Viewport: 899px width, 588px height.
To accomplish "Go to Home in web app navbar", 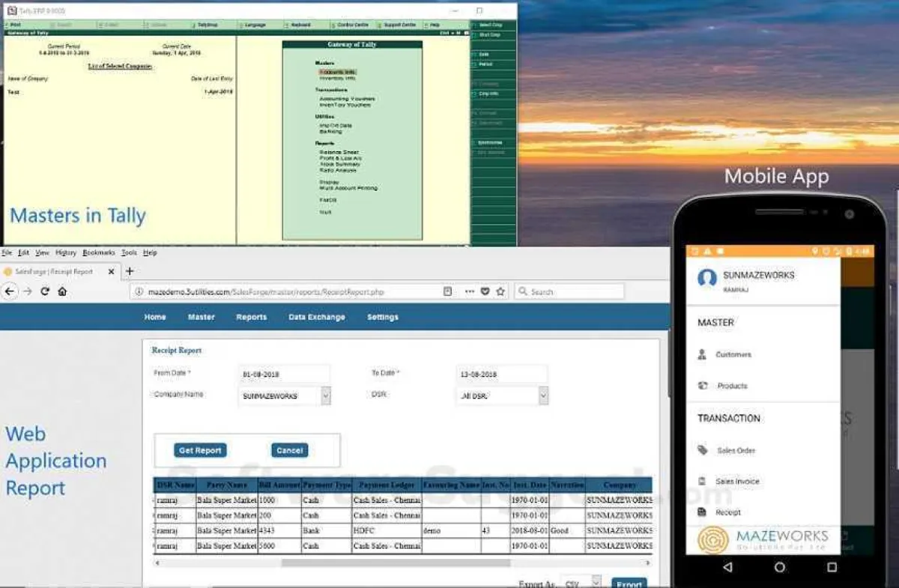I will pyautogui.click(x=155, y=317).
